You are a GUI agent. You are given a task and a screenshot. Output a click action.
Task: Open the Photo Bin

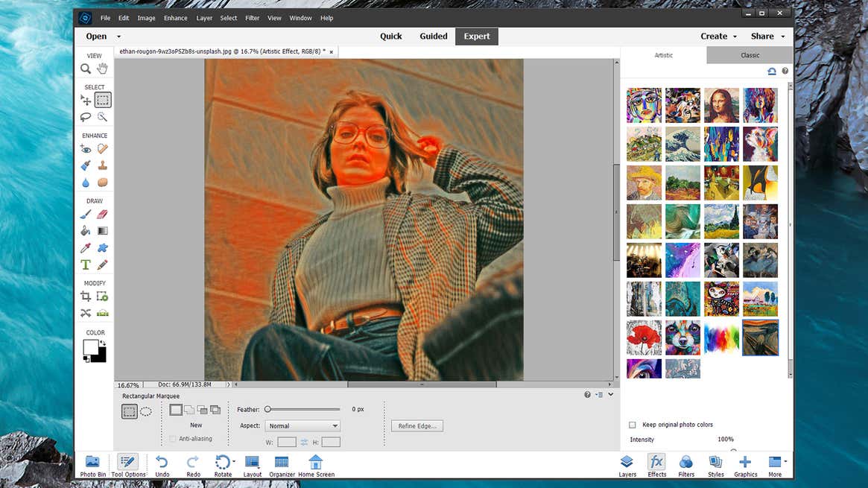point(92,466)
